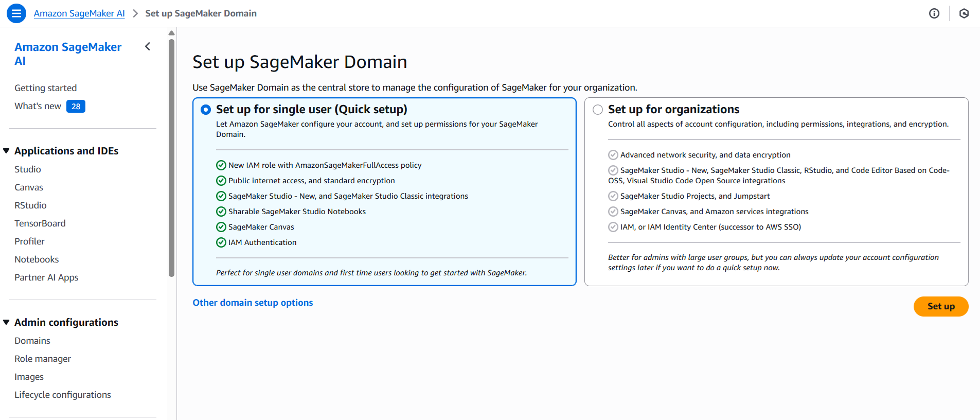Collapse the Admin configurations section
Image resolution: width=980 pixels, height=420 pixels.
(7, 322)
